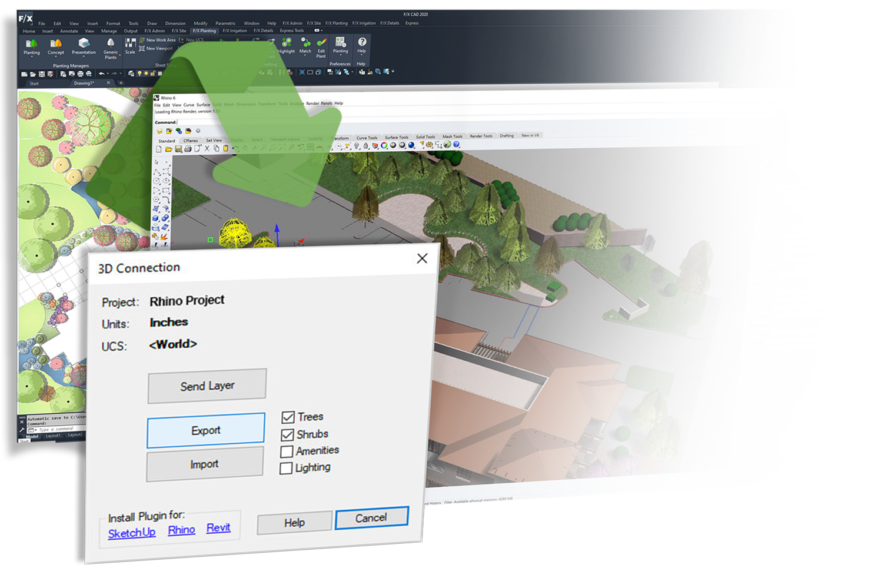The width and height of the screenshot is (875, 588).
Task: Enable the Lighting checkbox
Action: (x=286, y=469)
